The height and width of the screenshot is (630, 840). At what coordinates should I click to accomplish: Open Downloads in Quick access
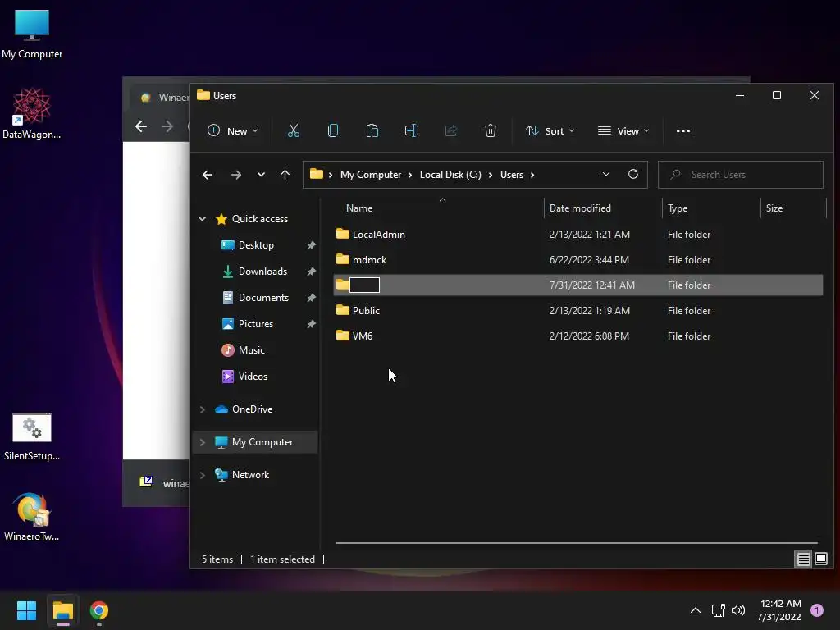(262, 271)
